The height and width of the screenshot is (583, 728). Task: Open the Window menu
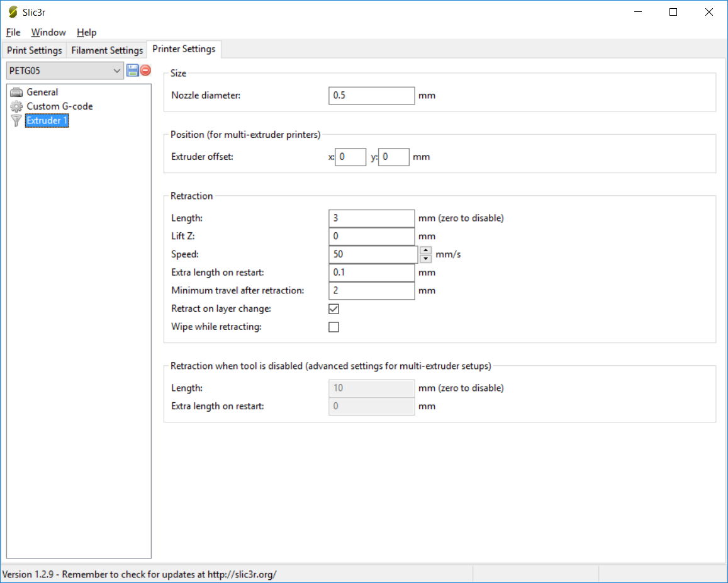pos(48,32)
